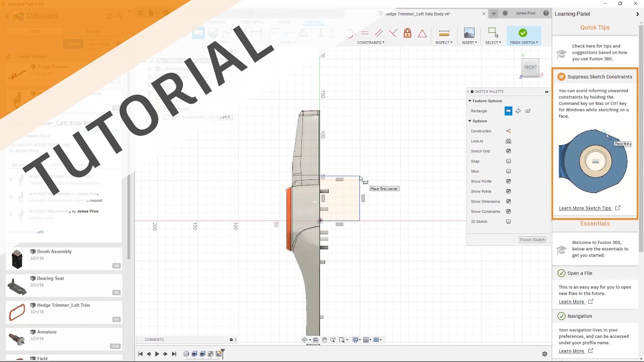Collapse the Feature Options section
Screen dimensions: 644x362
(470, 101)
